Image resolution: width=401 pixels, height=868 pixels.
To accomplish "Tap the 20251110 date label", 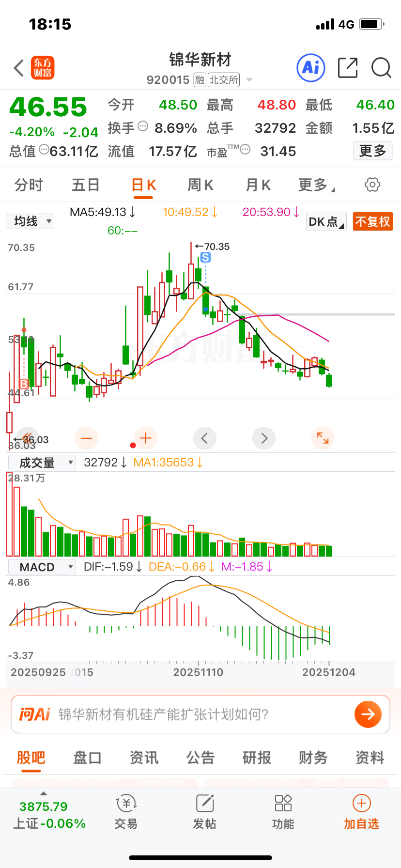I will (198, 672).
